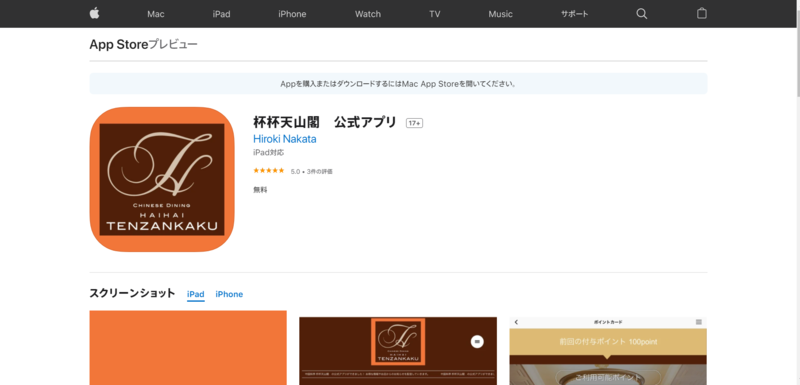This screenshot has width=800, height=385.
Task: Open the サポート navigation item
Action: (574, 14)
